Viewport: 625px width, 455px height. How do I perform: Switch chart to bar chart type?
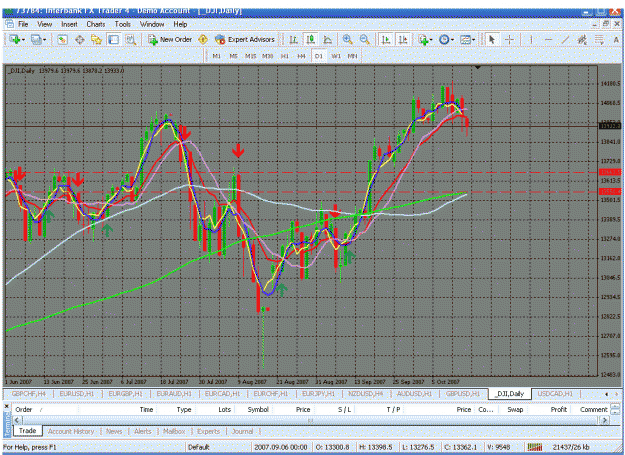point(293,39)
